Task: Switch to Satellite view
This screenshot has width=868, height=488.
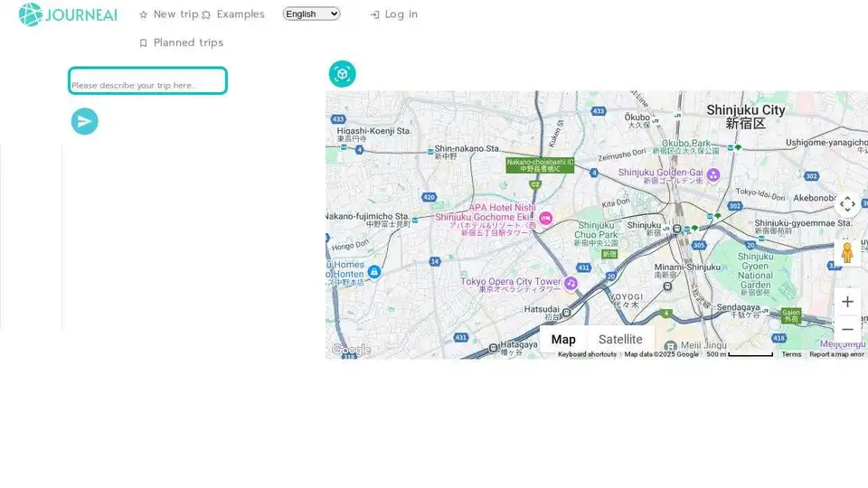Action: [x=620, y=339]
